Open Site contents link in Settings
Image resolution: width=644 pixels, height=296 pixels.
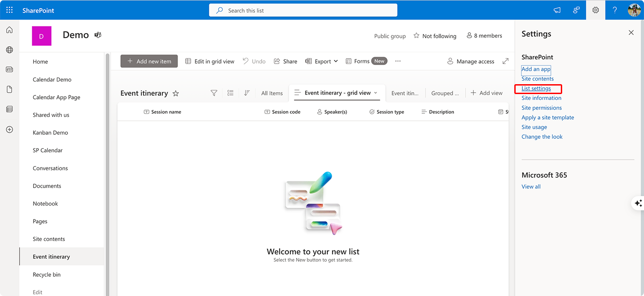538,79
